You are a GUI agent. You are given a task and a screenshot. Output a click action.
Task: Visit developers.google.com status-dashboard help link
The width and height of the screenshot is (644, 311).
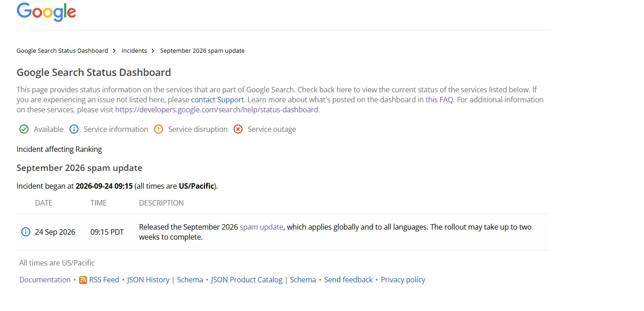click(x=216, y=110)
